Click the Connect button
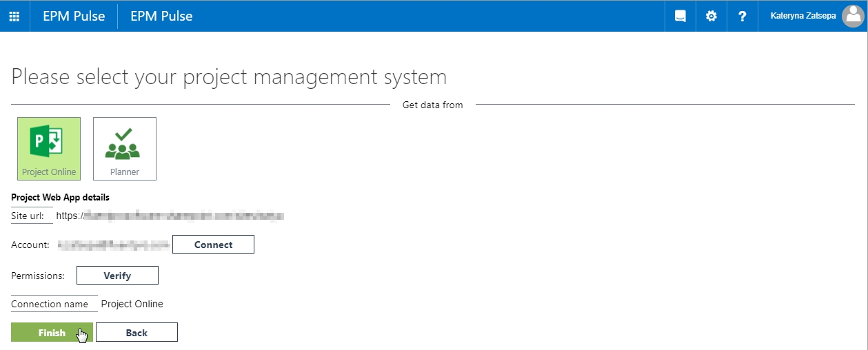868x350 pixels. pos(213,245)
